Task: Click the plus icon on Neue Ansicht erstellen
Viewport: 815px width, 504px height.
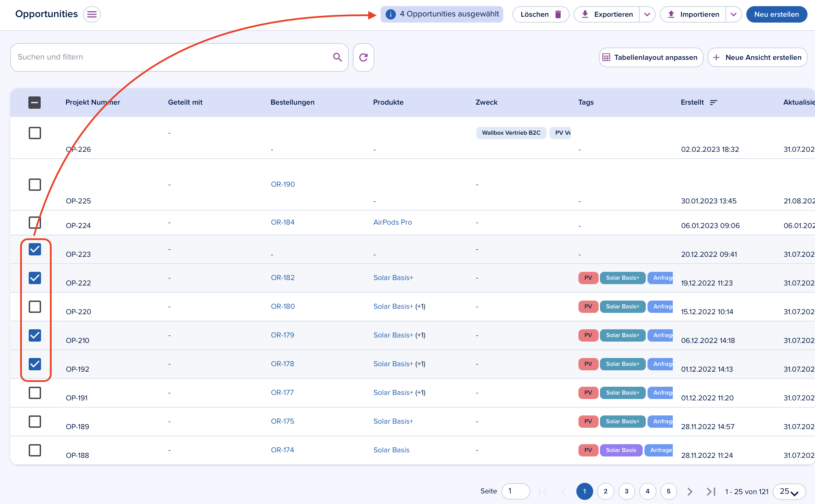Action: (716, 57)
